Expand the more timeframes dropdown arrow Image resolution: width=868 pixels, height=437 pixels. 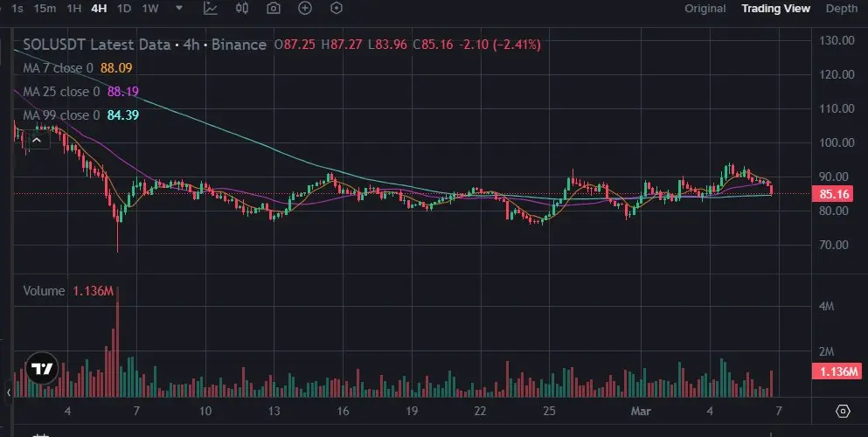click(179, 9)
